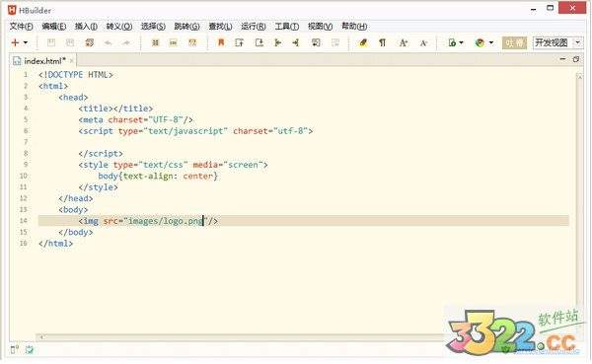Viewport: 592px width, 364px height.
Task: Click the jump back marker icon
Action: coord(278,42)
